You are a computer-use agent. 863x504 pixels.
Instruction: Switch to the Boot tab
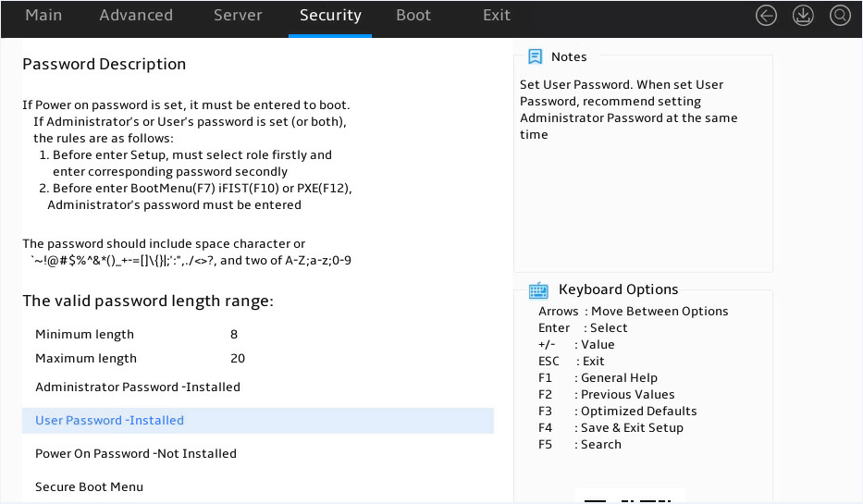point(413,16)
